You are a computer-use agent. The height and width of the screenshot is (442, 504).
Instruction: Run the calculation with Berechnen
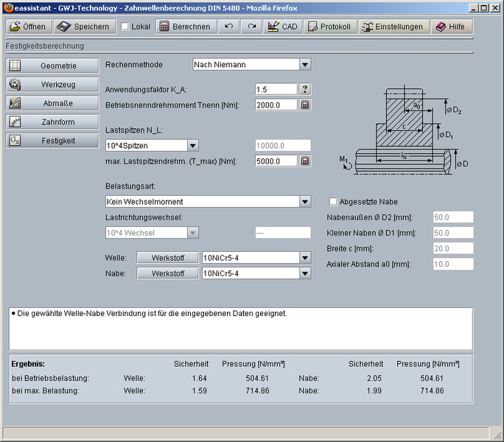(186, 27)
